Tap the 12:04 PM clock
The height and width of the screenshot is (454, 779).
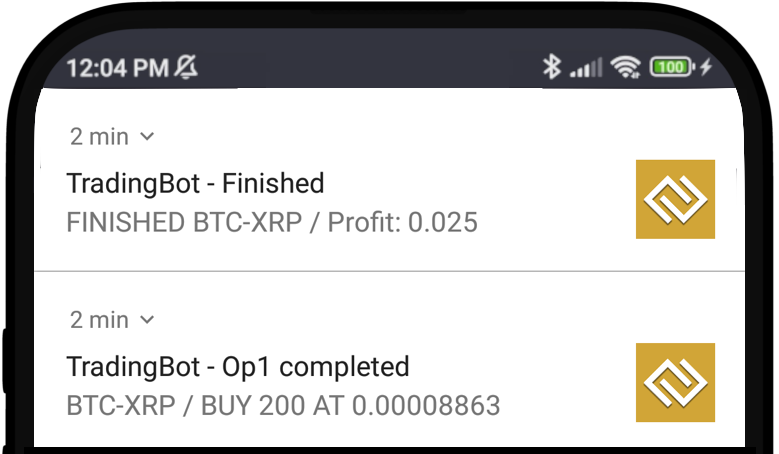[x=117, y=68]
